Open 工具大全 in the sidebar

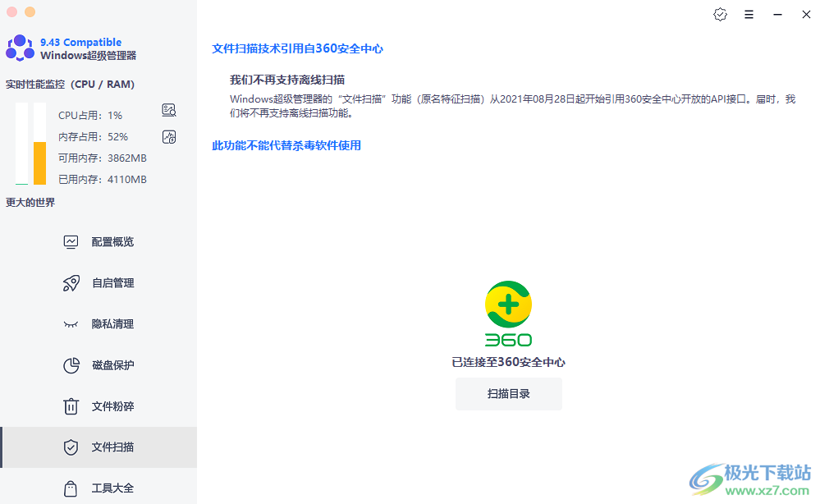coord(98,486)
